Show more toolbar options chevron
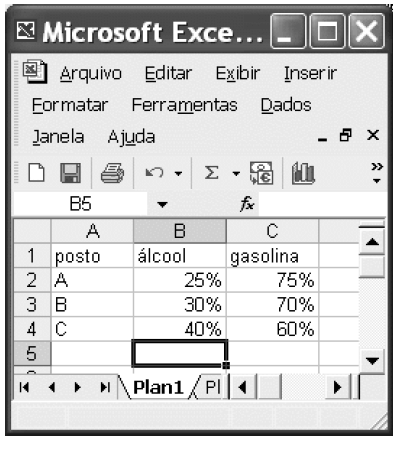Image resolution: width=393 pixels, height=463 pixels. click(x=377, y=173)
